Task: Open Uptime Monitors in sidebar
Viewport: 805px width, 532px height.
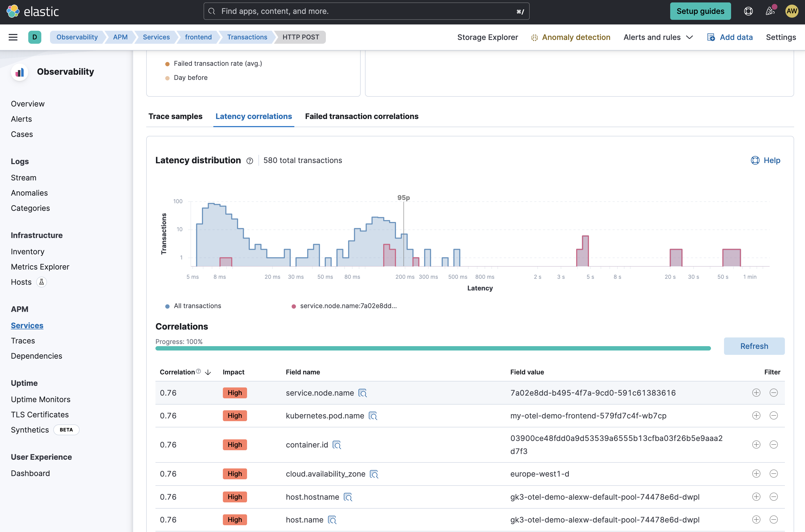Action: [40, 400]
